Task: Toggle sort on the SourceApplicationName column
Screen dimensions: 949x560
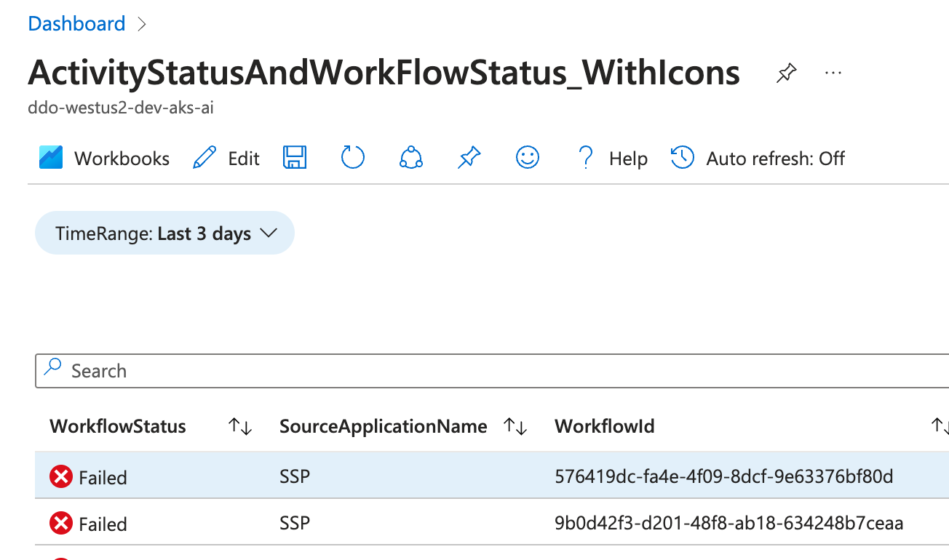Action: click(515, 426)
